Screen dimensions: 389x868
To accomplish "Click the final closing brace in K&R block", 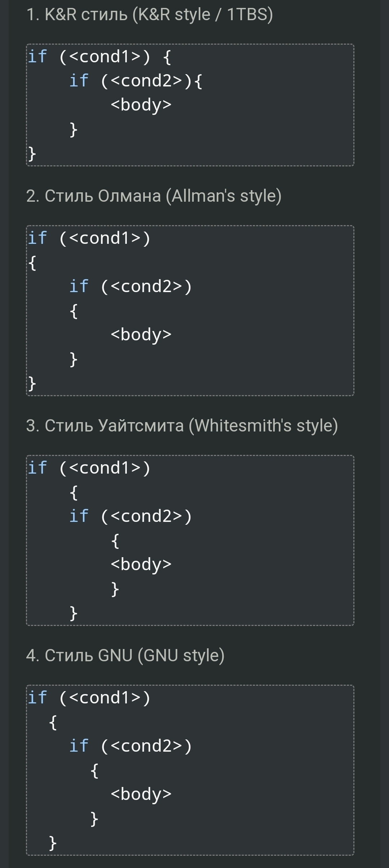I will coord(32,153).
